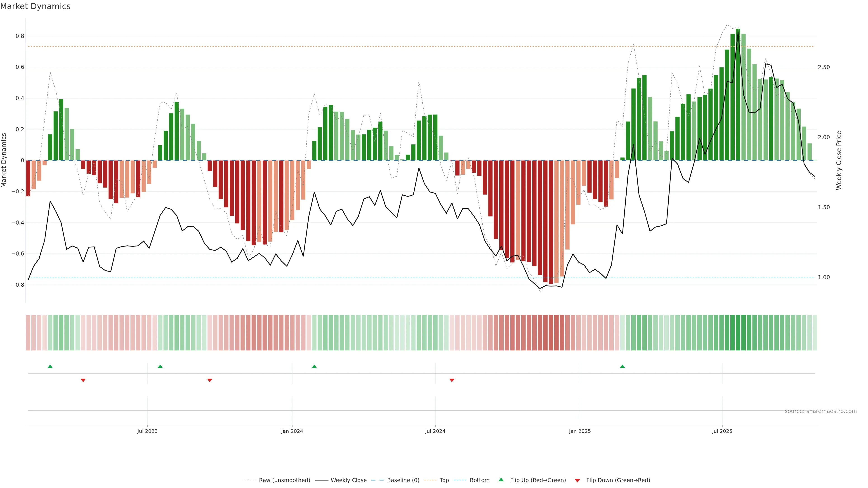Screen dimensions: 868x488
Task: Click the Jan 2024 axis label
Action: pyautogui.click(x=292, y=431)
